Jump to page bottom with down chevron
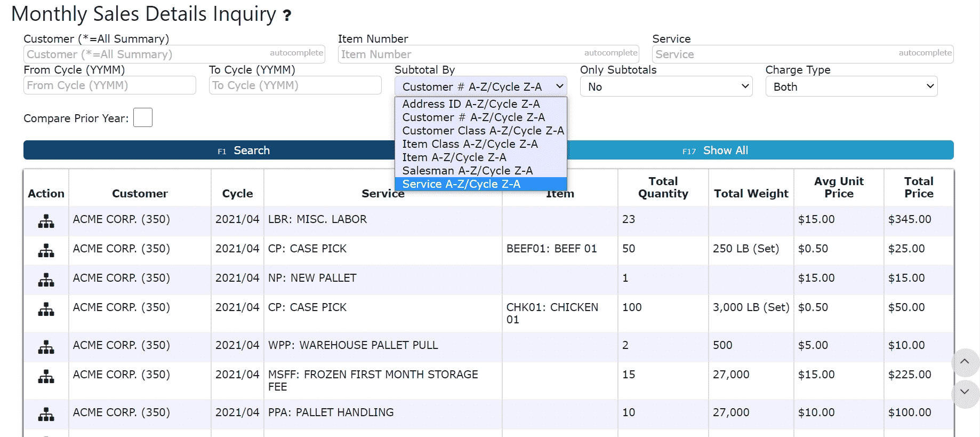This screenshot has height=437, width=980. [965, 394]
